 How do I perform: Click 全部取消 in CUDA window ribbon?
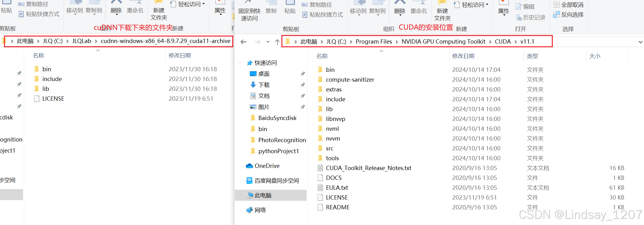(568, 5)
